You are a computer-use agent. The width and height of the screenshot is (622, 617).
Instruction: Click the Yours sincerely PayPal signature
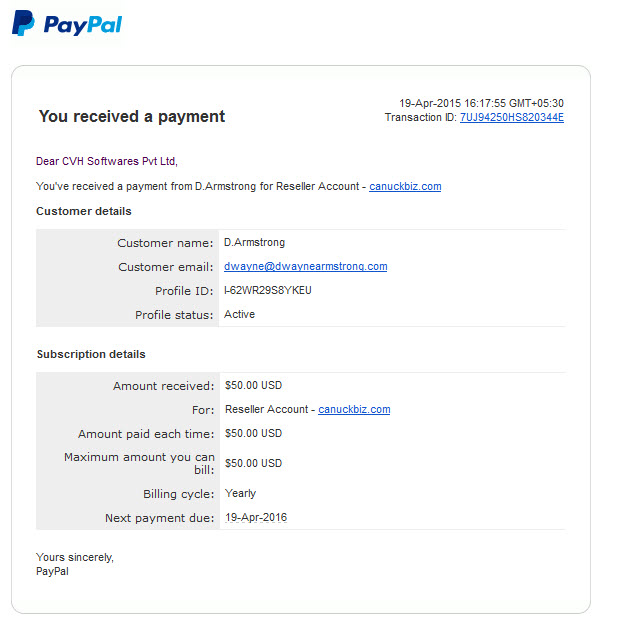(x=75, y=564)
